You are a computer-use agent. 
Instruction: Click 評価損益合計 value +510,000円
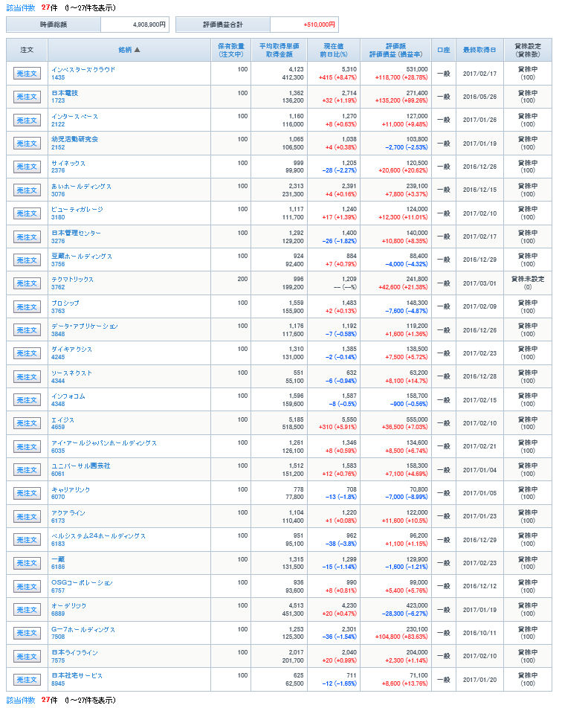pyautogui.click(x=319, y=25)
